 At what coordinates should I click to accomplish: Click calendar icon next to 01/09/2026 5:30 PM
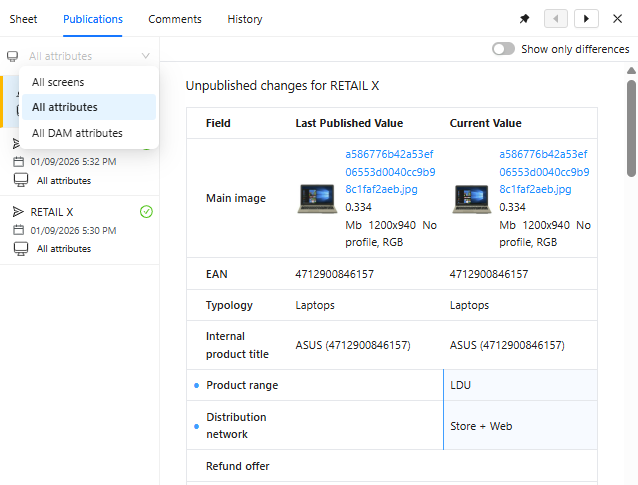point(18,230)
